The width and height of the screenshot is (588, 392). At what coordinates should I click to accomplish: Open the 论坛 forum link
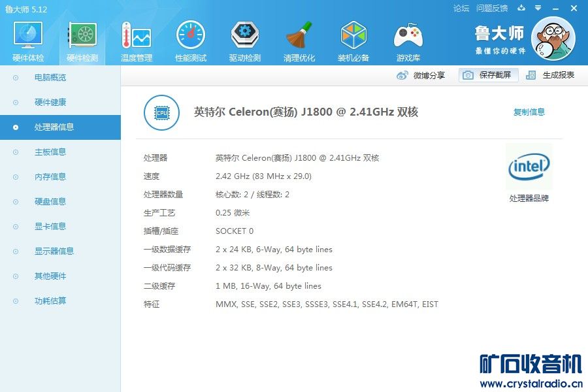pos(461,8)
